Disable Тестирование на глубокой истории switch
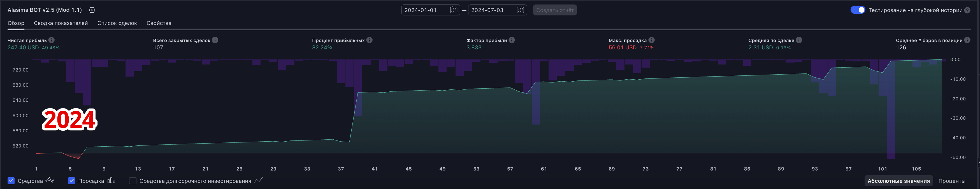 pos(858,10)
